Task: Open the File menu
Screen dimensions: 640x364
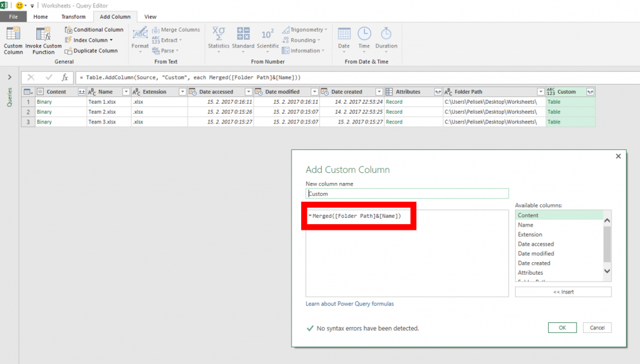Action: [13, 17]
